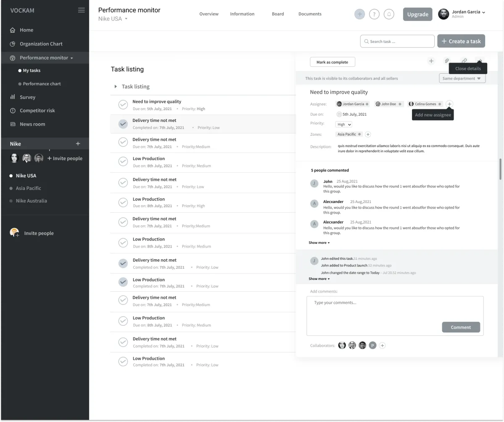Switch to Overview tab

[x=209, y=14]
